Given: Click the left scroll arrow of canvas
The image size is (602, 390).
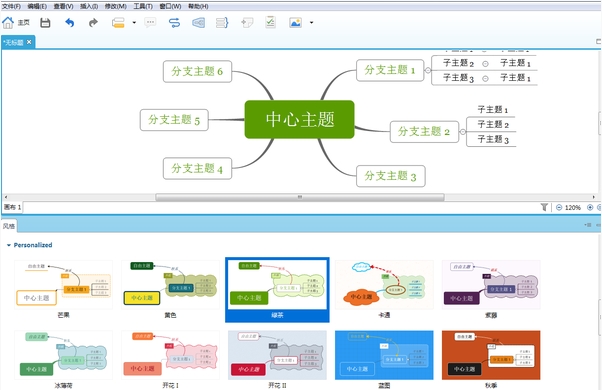Looking at the screenshot, I should click(5, 197).
